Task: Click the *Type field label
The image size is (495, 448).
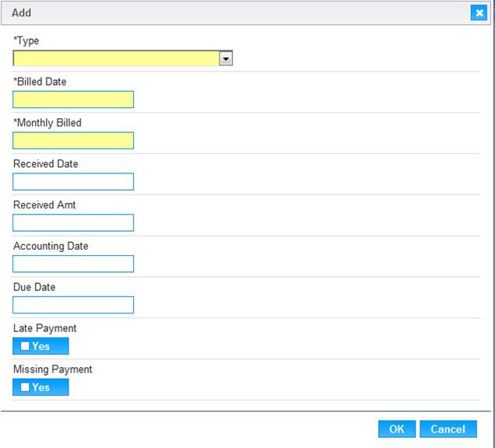Action: pyautogui.click(x=26, y=41)
